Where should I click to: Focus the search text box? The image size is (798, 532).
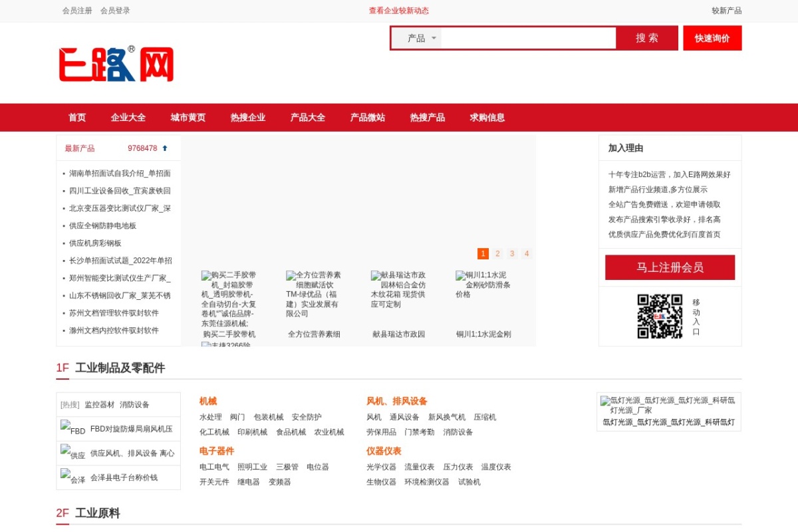pos(529,39)
